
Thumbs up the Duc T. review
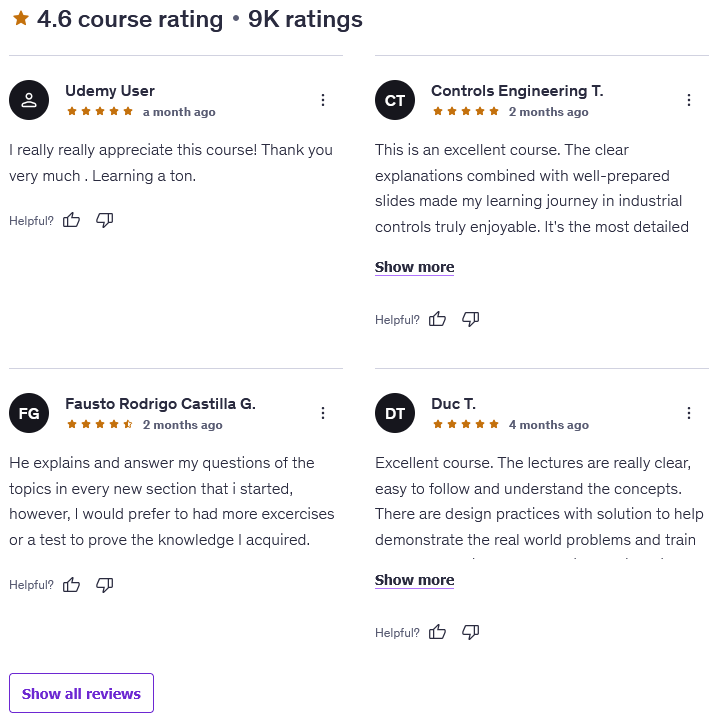[438, 632]
